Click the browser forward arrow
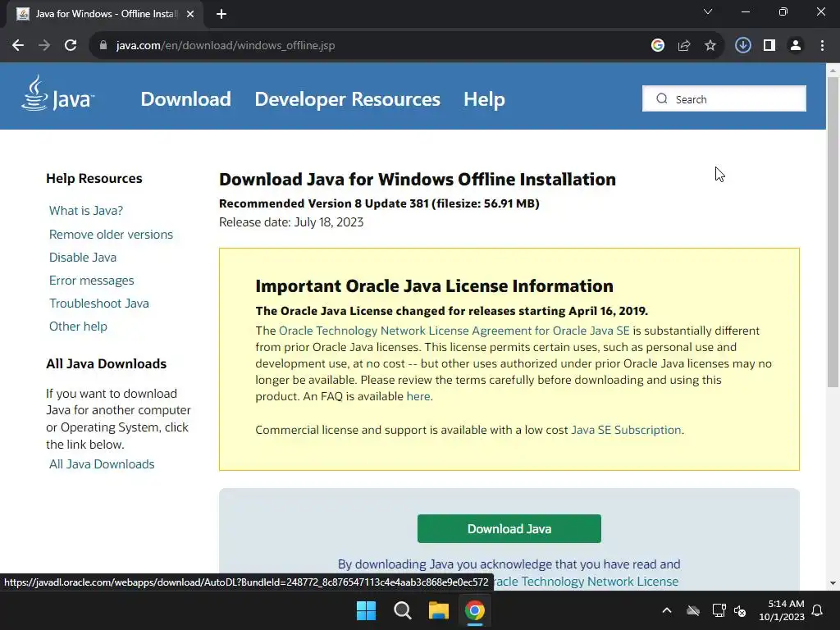The height and width of the screenshot is (630, 840). [x=44, y=46]
